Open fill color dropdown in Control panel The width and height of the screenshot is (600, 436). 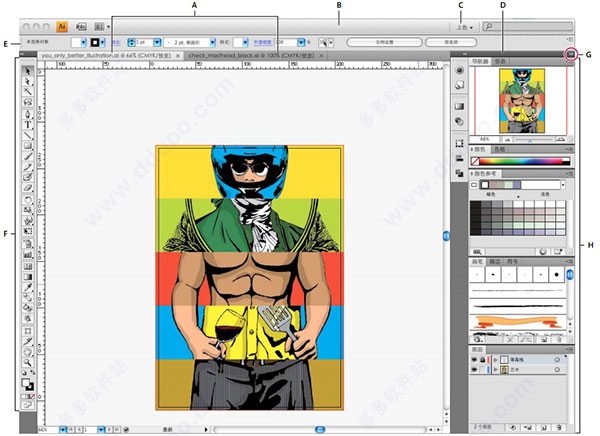pyautogui.click(x=83, y=42)
